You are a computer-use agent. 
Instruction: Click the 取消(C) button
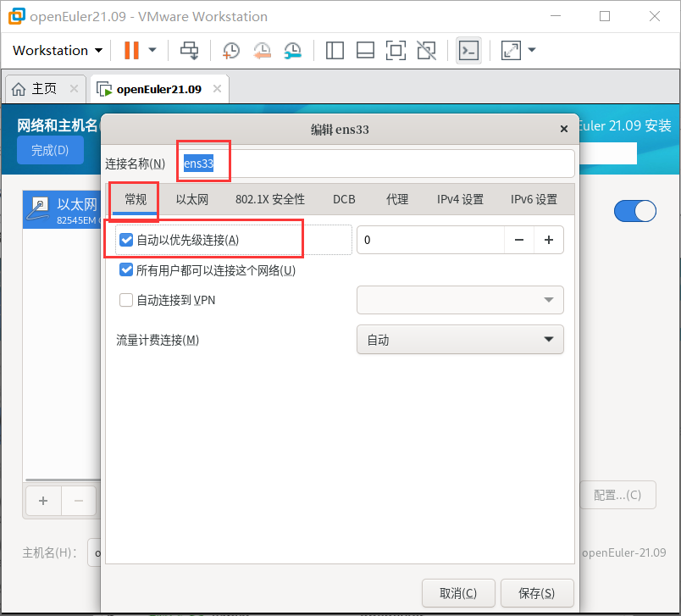tap(458, 593)
